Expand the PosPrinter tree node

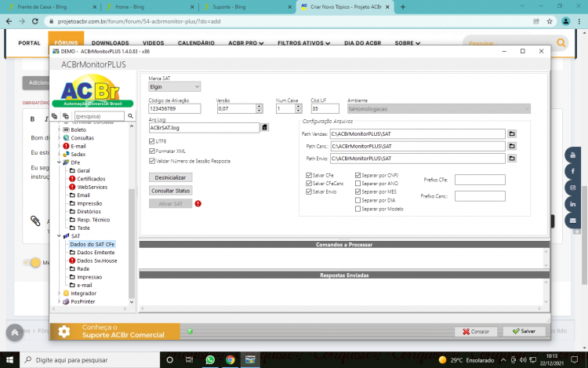59,301
